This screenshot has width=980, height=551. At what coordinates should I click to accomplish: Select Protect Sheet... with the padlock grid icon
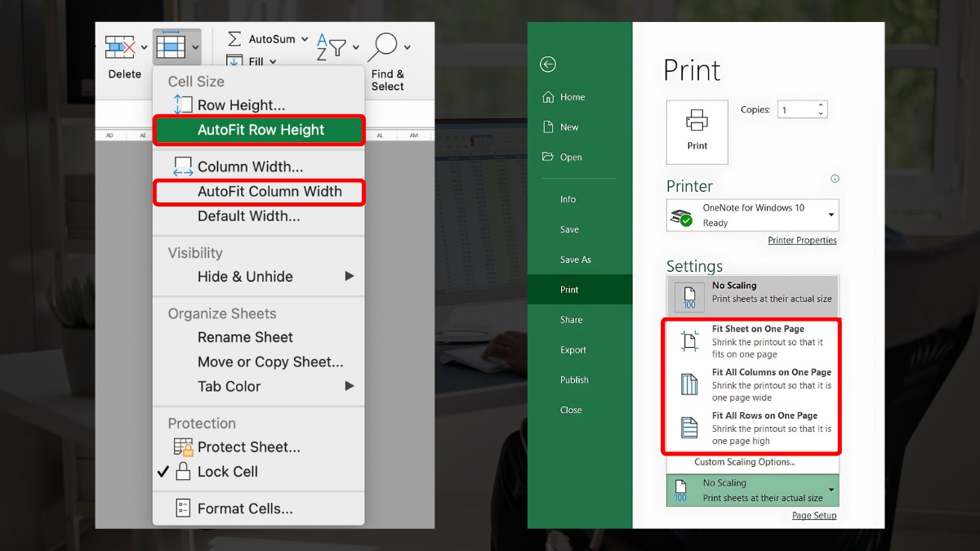[x=259, y=447]
